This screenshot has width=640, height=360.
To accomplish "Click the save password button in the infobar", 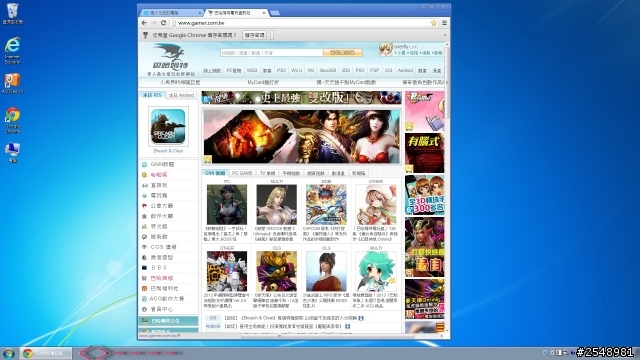I will (254, 35).
